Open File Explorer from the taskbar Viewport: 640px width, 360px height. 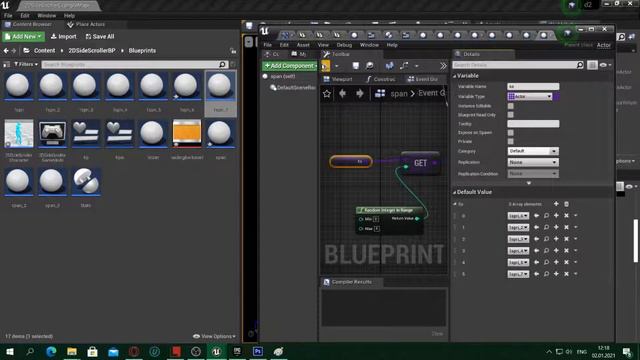[72, 351]
